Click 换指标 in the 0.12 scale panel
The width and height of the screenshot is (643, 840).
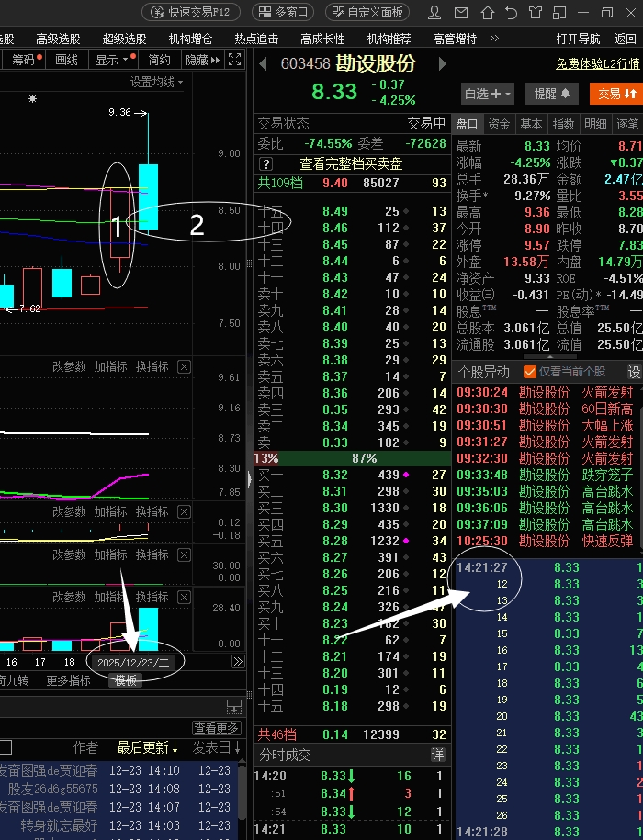(152, 511)
